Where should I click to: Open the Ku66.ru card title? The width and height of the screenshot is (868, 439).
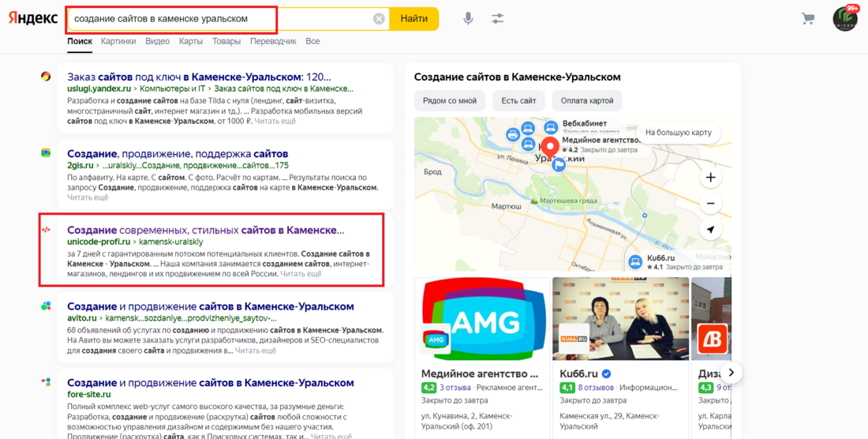click(579, 373)
